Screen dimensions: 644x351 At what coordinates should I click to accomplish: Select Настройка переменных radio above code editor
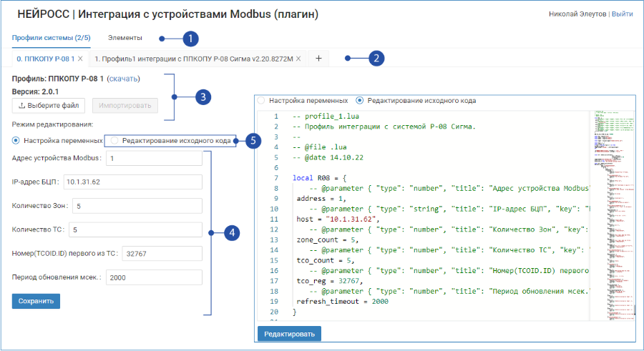(260, 101)
